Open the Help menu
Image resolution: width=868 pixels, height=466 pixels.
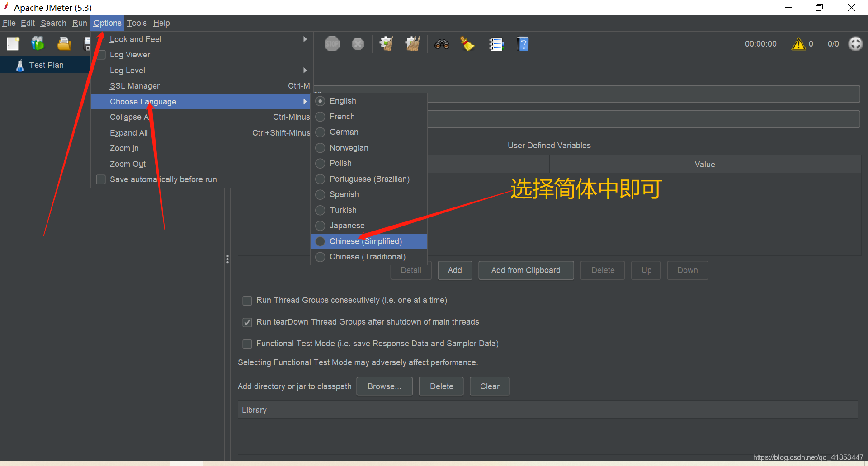click(x=161, y=23)
